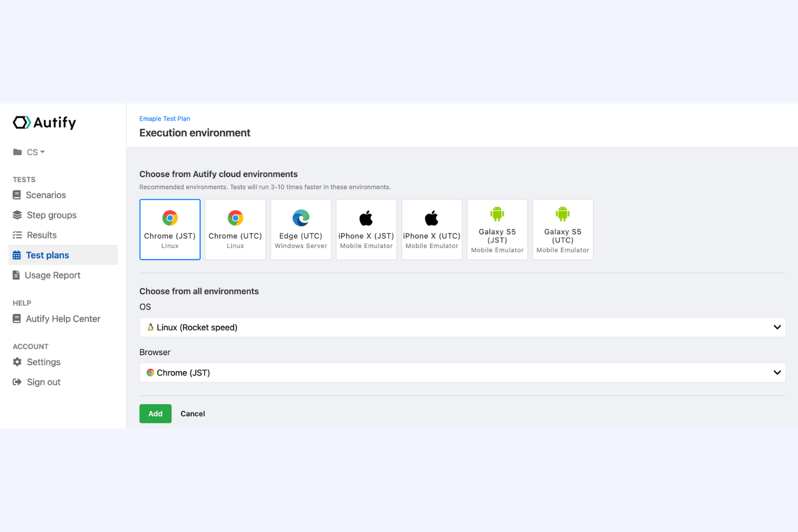The height and width of the screenshot is (532, 798).
Task: Cancel the environment configuration
Action: click(192, 413)
